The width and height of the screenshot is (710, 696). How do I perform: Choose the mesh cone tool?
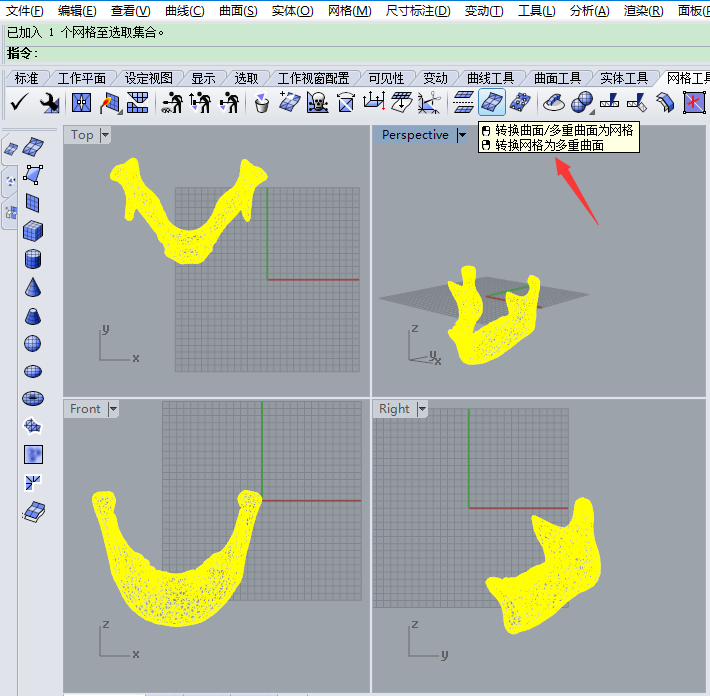[x=33, y=288]
